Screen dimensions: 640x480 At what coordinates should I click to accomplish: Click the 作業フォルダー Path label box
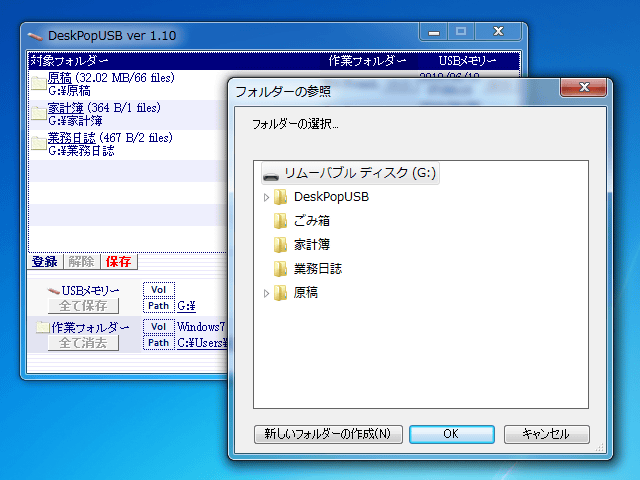pyautogui.click(x=159, y=343)
